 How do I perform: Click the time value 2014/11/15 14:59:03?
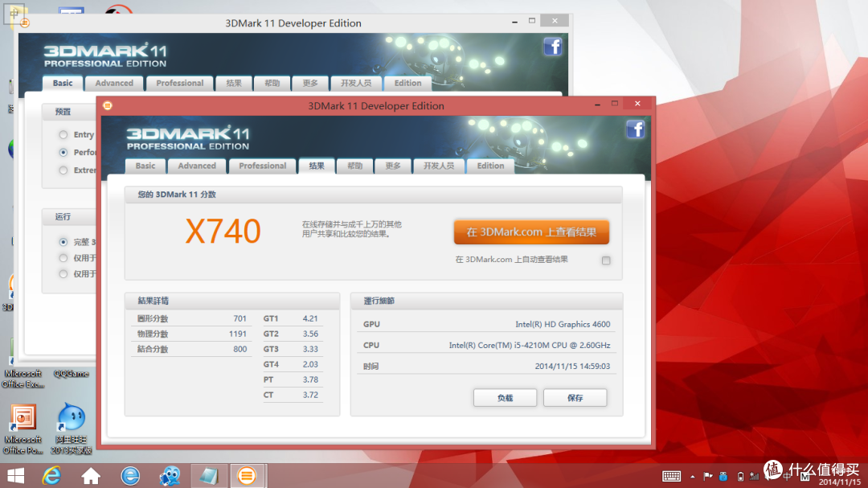[x=572, y=366]
